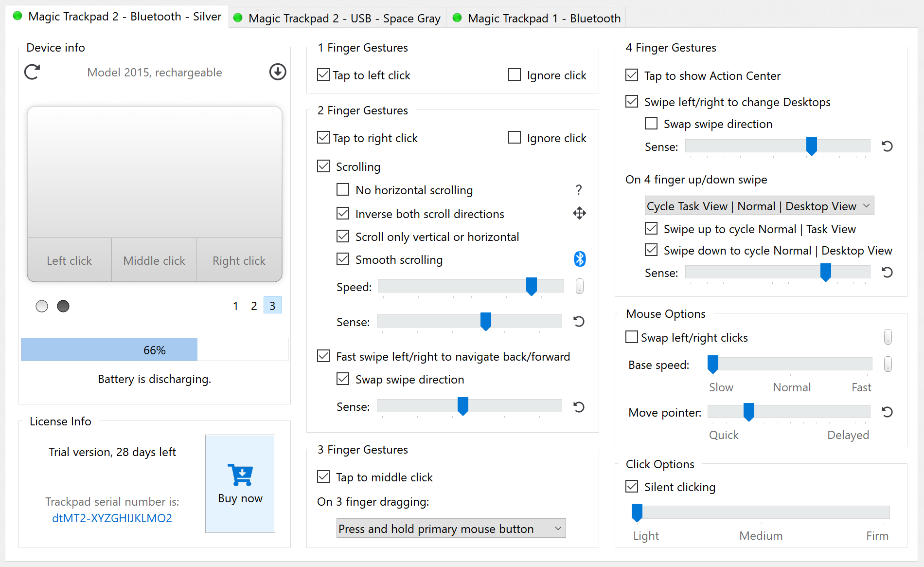The height and width of the screenshot is (567, 924).
Task: Click the download update arrow icon
Action: (278, 72)
